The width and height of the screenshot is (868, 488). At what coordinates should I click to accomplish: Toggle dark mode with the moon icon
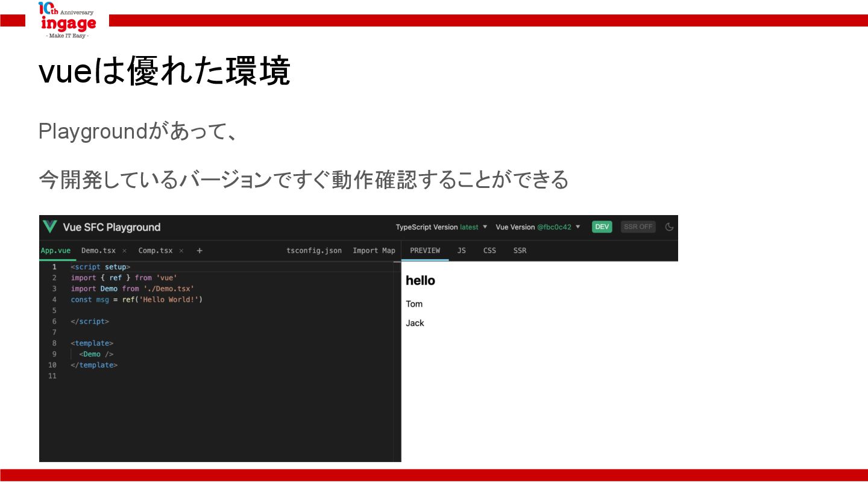pos(669,227)
